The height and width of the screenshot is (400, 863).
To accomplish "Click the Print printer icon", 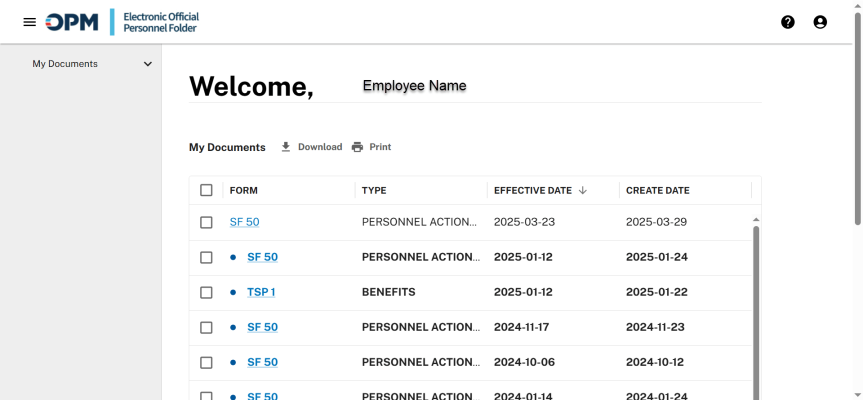I will pyautogui.click(x=358, y=147).
